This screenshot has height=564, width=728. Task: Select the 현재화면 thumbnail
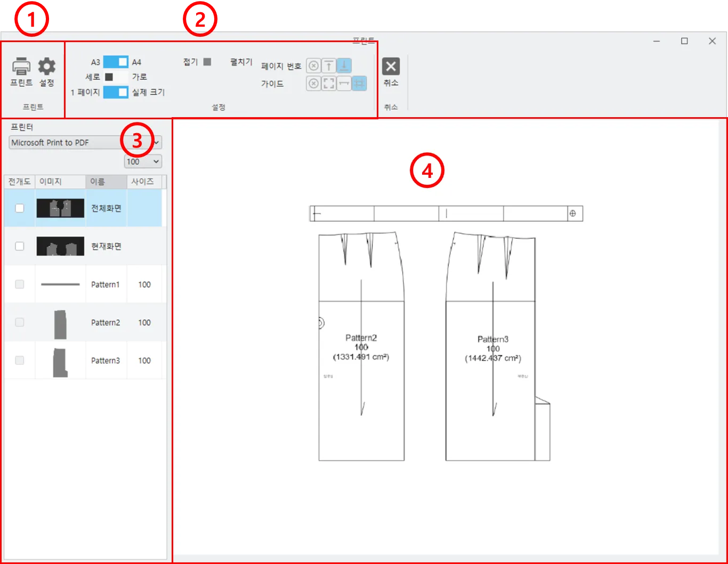click(x=60, y=246)
